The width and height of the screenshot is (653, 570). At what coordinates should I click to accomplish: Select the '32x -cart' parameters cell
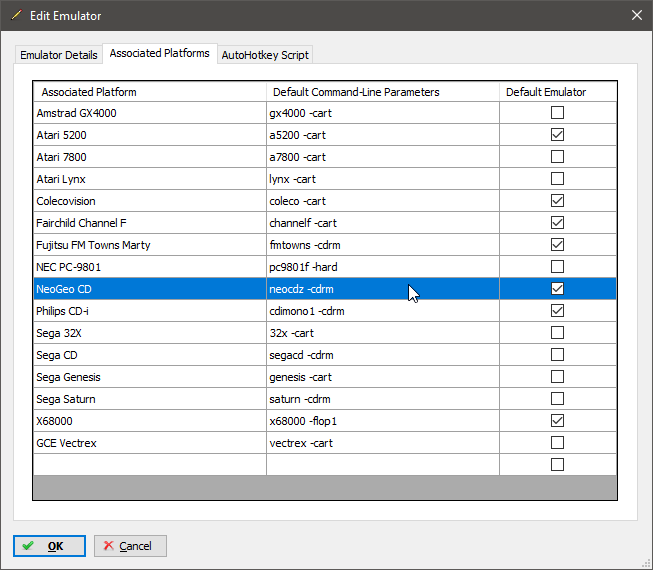(383, 333)
